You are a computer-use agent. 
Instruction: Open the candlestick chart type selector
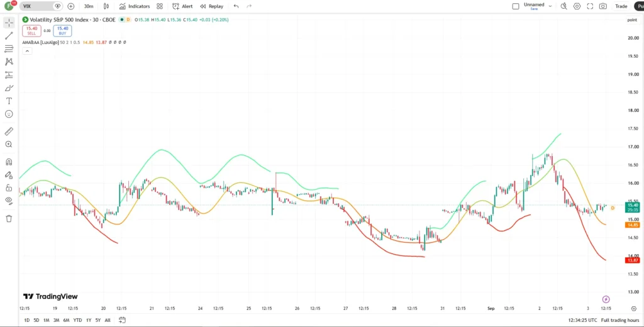click(106, 6)
